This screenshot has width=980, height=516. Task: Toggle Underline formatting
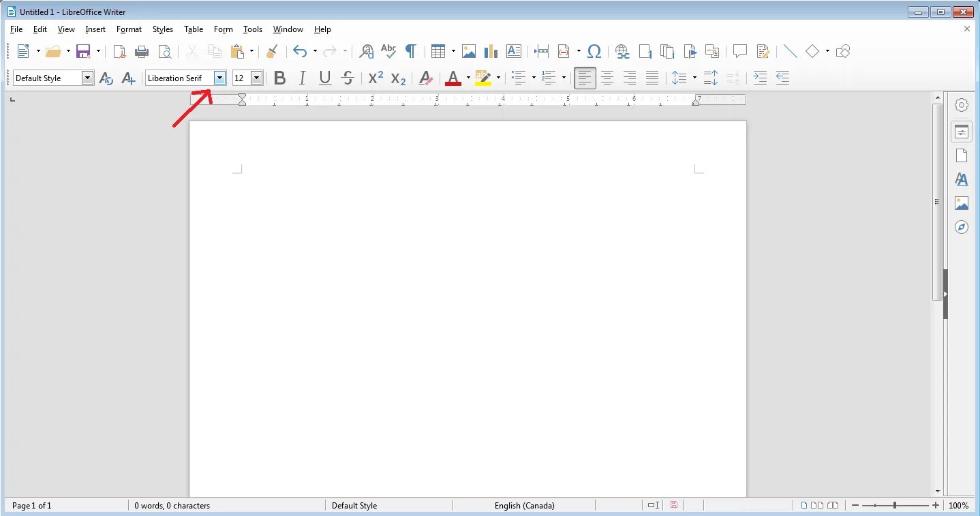click(x=325, y=78)
